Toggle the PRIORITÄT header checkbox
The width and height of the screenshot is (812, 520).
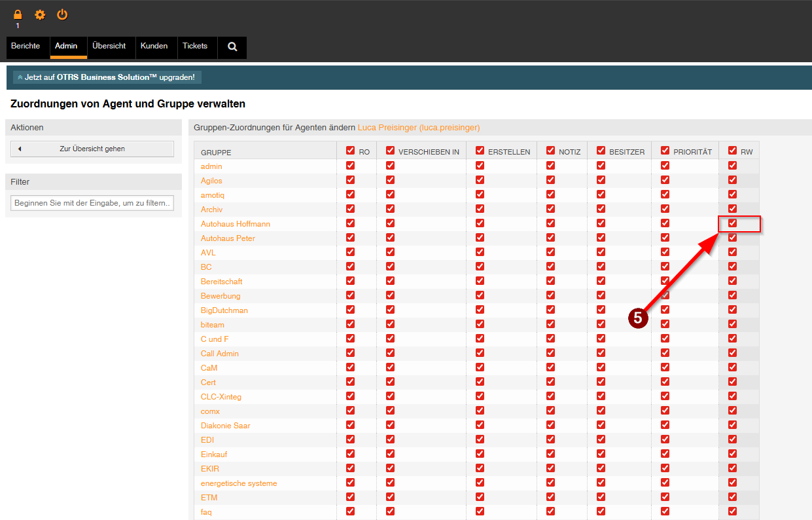click(665, 151)
